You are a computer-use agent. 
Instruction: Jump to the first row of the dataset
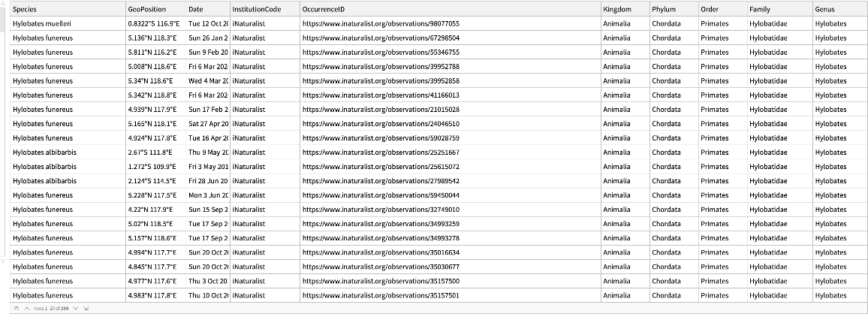click(x=16, y=309)
